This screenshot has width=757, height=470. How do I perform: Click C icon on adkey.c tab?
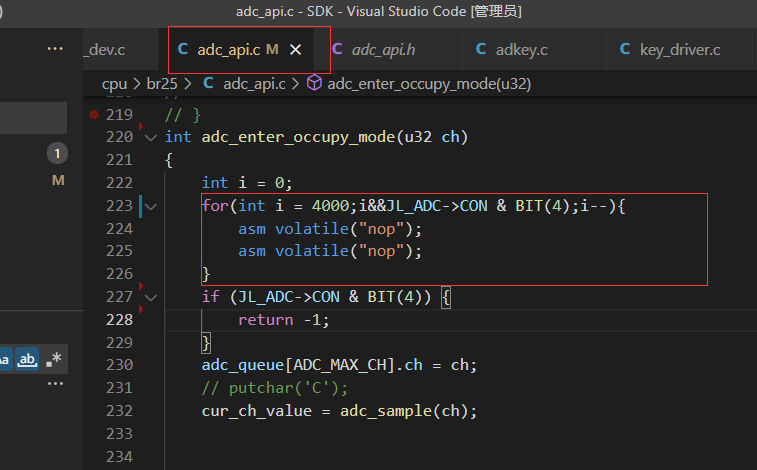[481, 49]
